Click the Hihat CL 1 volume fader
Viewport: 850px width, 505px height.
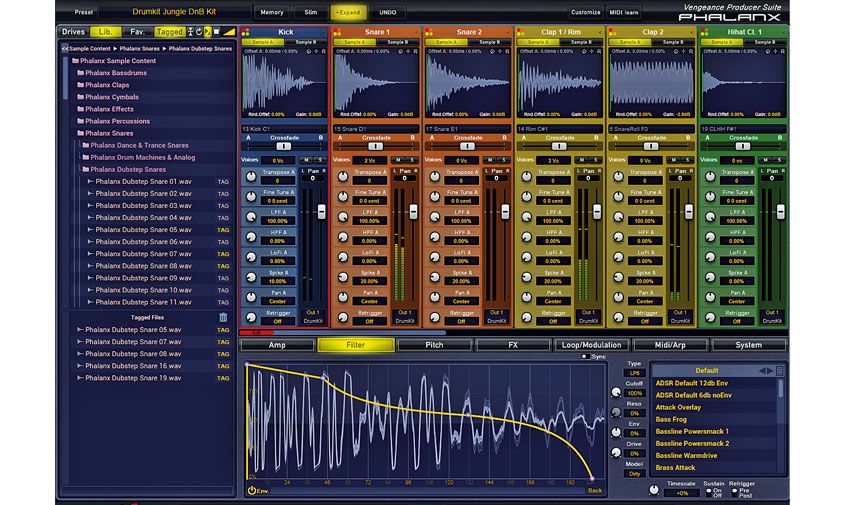(781, 211)
